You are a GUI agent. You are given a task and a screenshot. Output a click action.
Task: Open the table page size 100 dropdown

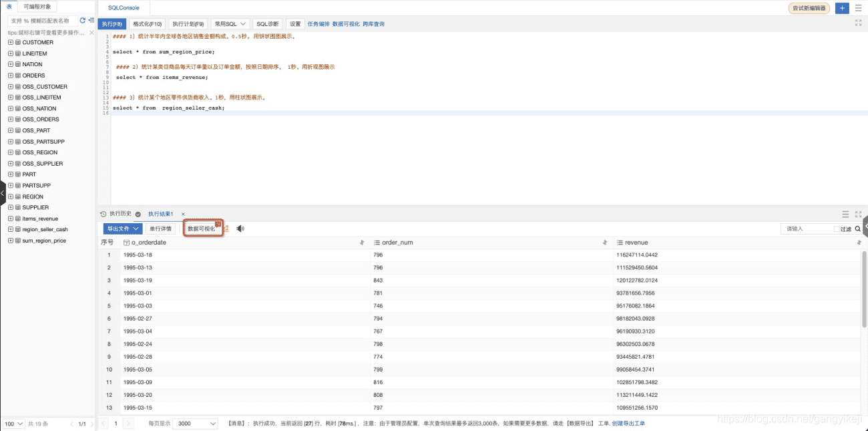[x=13, y=424]
